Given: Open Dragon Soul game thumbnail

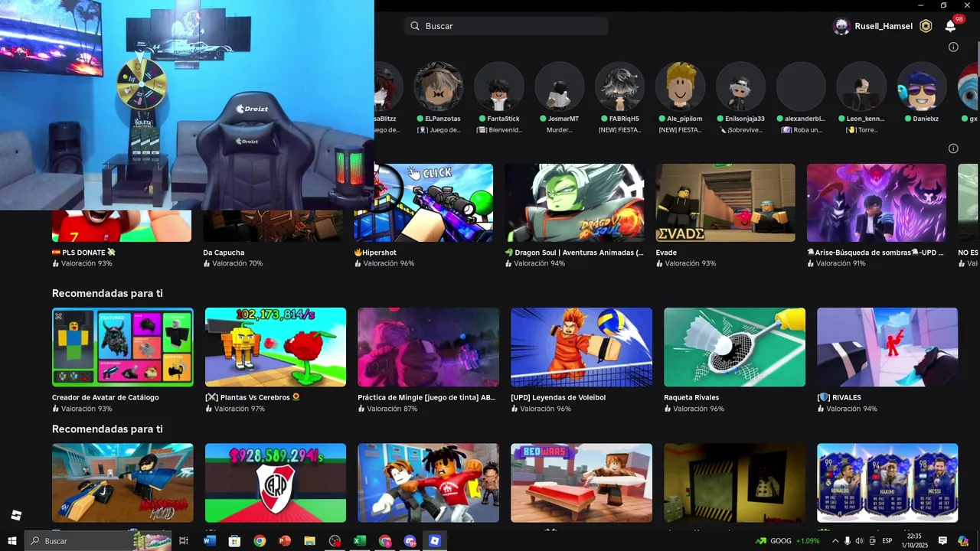Looking at the screenshot, I should pos(574,203).
